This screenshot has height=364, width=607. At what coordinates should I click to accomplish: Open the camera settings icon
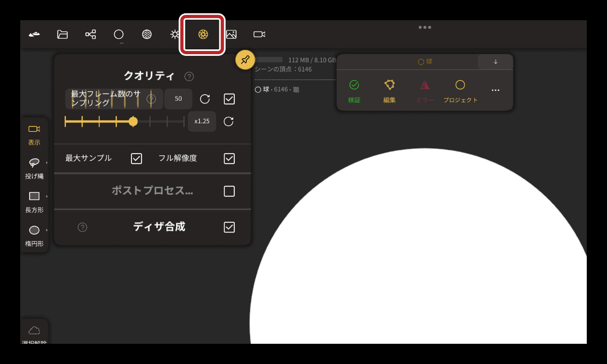(x=259, y=34)
